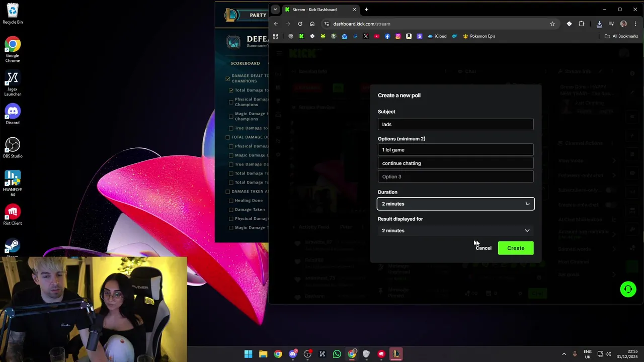Click the Party button in League client
Screen dimensions: 644x362
[258, 15]
